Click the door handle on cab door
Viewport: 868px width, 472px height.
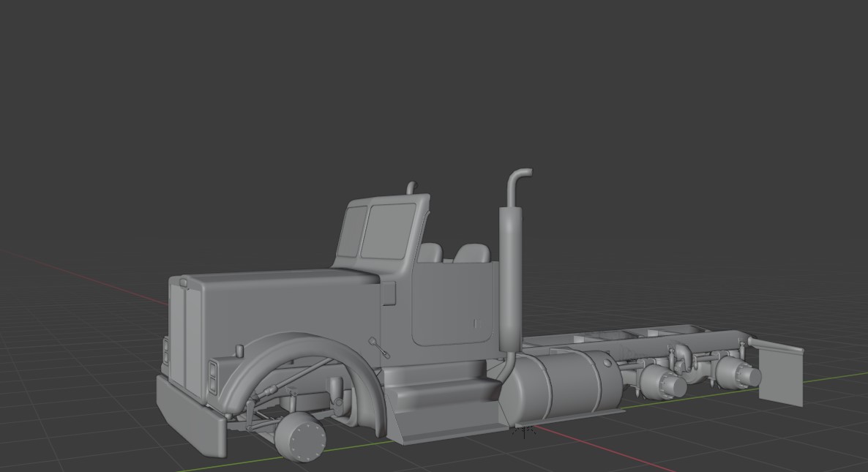click(x=476, y=323)
